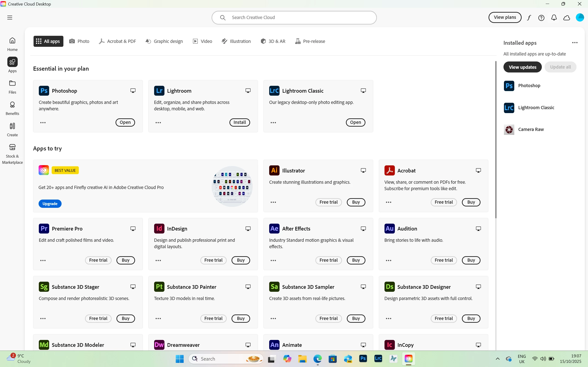Switch to the Photo category tab
The image size is (588, 367).
[x=79, y=41]
